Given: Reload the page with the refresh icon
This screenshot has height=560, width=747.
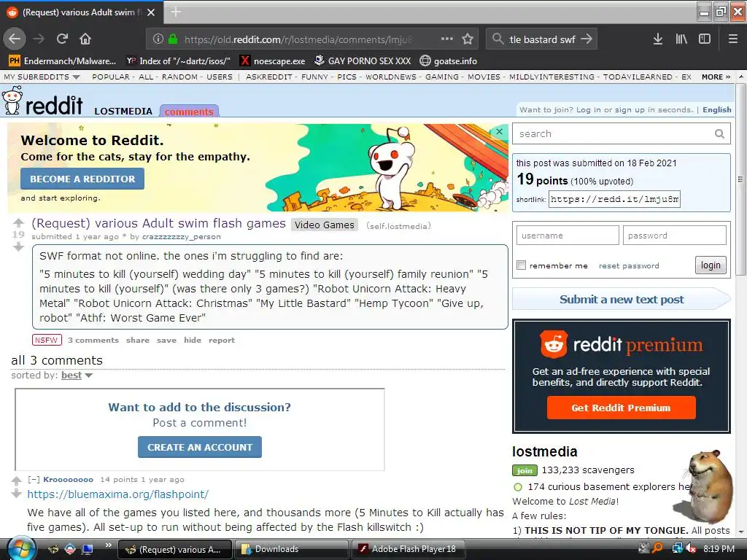Looking at the screenshot, I should pos(63,39).
